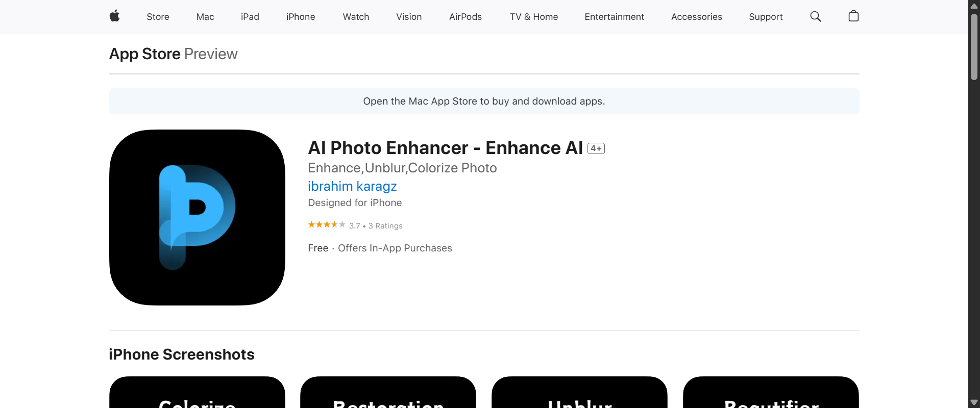The width and height of the screenshot is (980, 408).
Task: Open the TV & Home section
Action: pyautogui.click(x=533, y=16)
